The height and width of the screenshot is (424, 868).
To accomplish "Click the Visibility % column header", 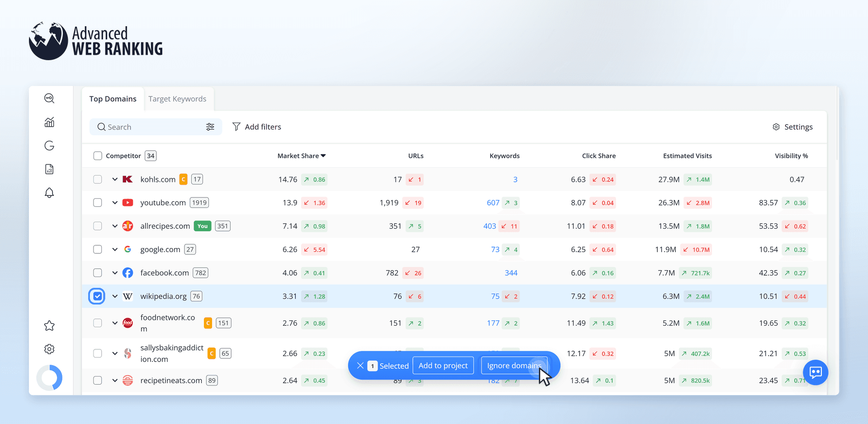I will click(791, 156).
